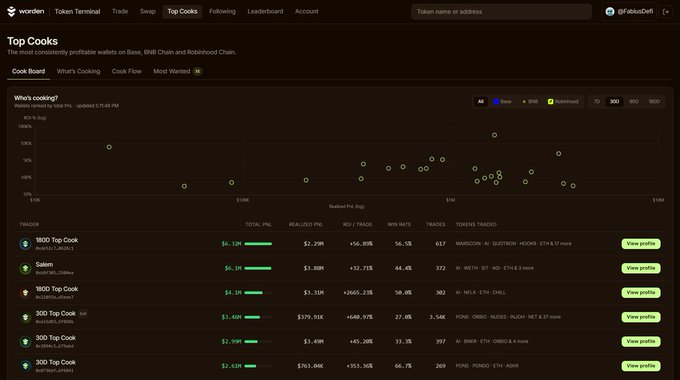This screenshot has height=380, width=680.
Task: Click the +640.97% ROI value
Action: click(360, 317)
